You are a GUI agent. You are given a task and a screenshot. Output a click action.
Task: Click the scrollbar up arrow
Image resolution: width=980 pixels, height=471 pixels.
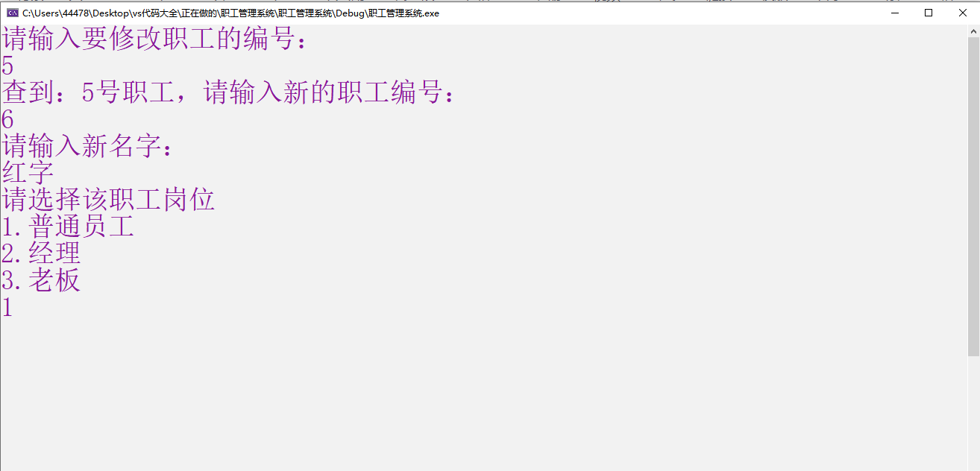[x=973, y=31]
